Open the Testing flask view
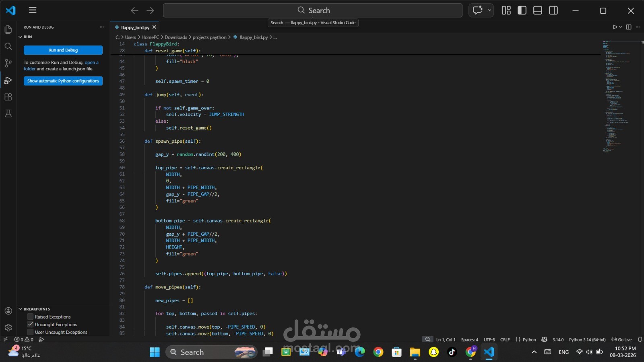The width and height of the screenshot is (644, 362). (8, 114)
